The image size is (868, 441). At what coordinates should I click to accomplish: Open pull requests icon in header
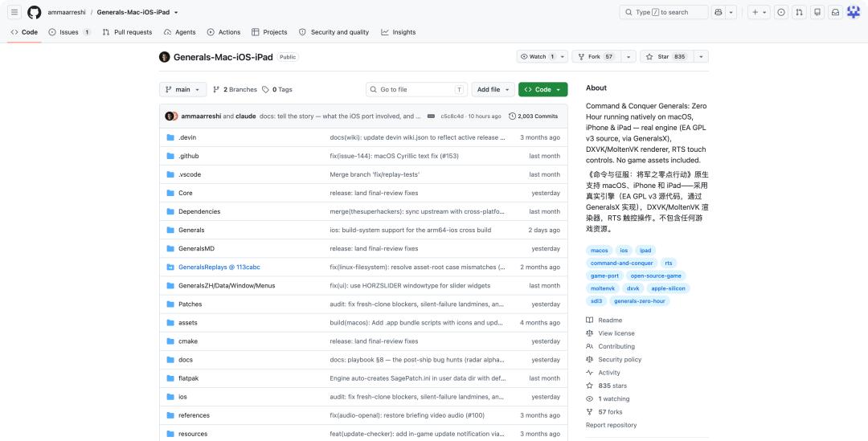pyautogui.click(x=799, y=12)
